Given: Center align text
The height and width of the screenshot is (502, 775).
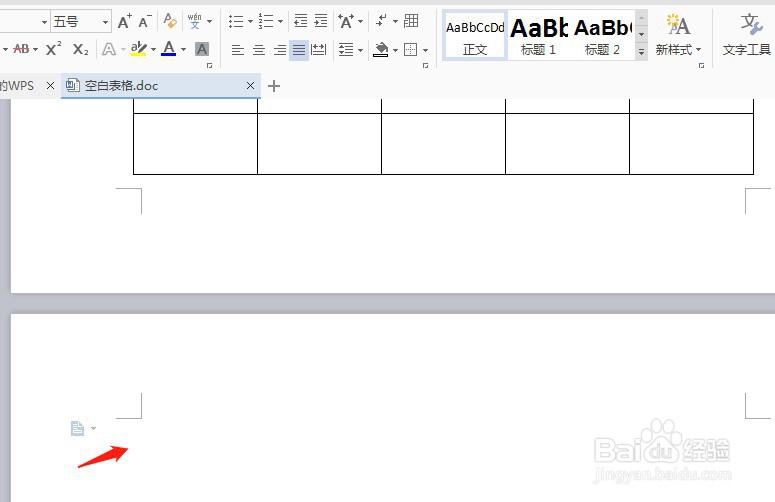Looking at the screenshot, I should click(259, 50).
